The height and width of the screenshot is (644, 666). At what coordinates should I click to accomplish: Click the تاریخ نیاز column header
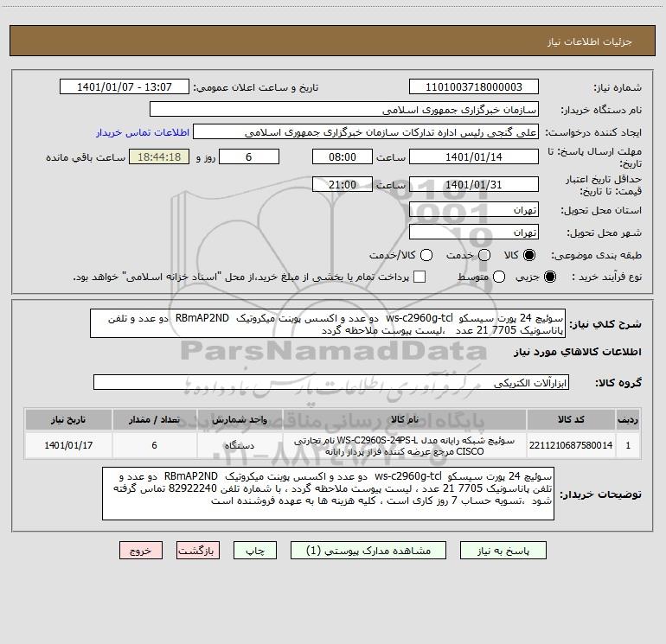click(x=68, y=420)
